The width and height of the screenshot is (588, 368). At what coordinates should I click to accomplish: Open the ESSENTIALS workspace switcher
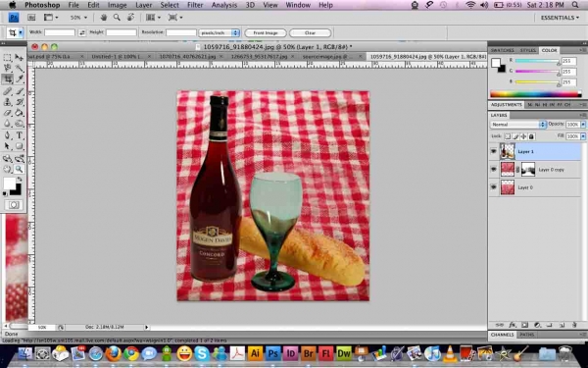coord(560,18)
